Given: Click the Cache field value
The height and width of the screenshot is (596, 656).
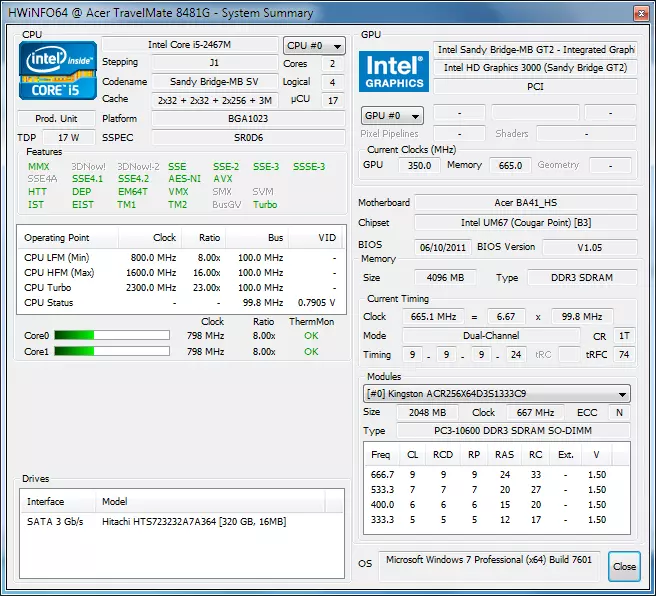Looking at the screenshot, I should [215, 100].
